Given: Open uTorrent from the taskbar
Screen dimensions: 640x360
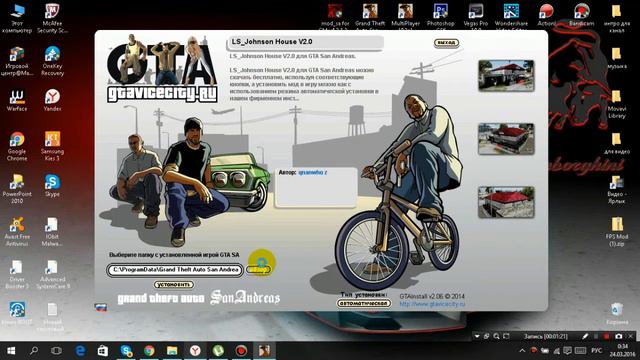Looking at the screenshot, I should [218, 351].
